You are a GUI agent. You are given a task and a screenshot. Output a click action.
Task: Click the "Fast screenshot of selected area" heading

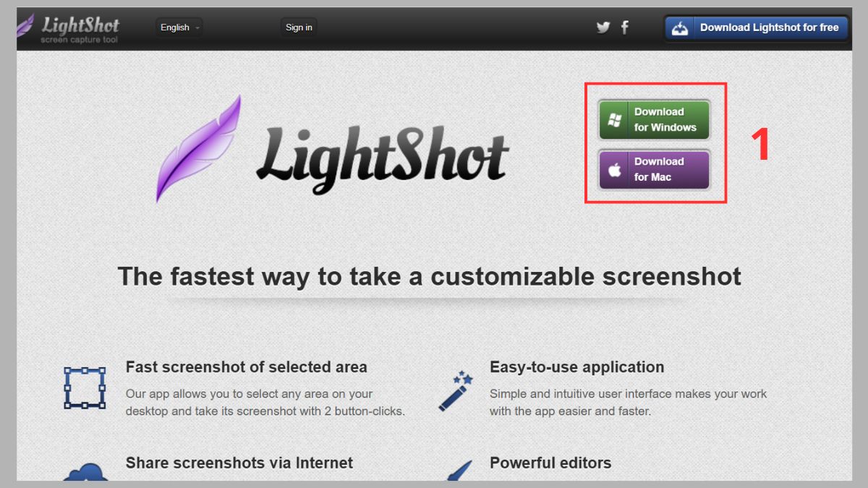point(247,367)
